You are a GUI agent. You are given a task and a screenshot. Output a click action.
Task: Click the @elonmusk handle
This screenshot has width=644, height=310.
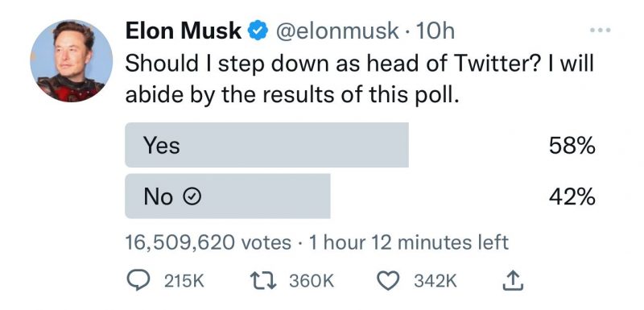pos(336,31)
